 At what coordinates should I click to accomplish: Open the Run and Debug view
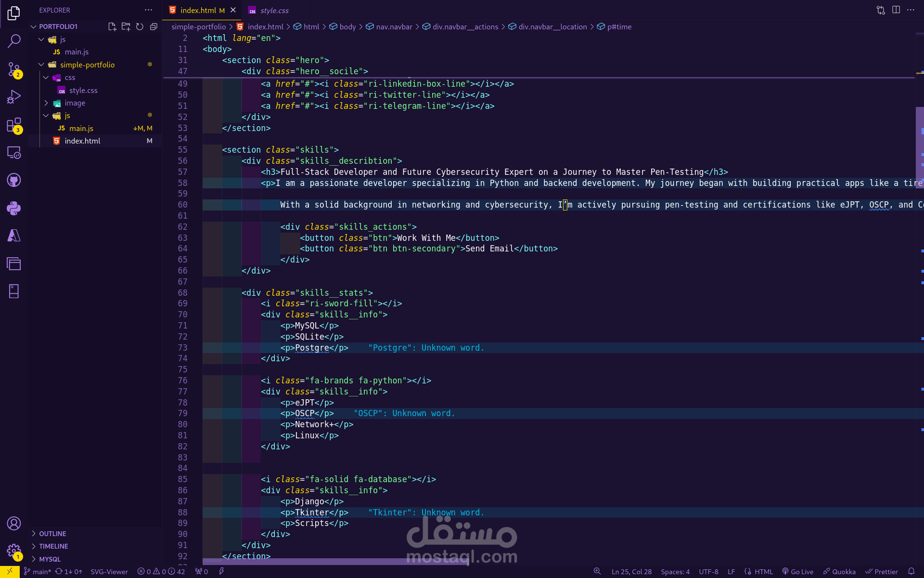tap(14, 97)
